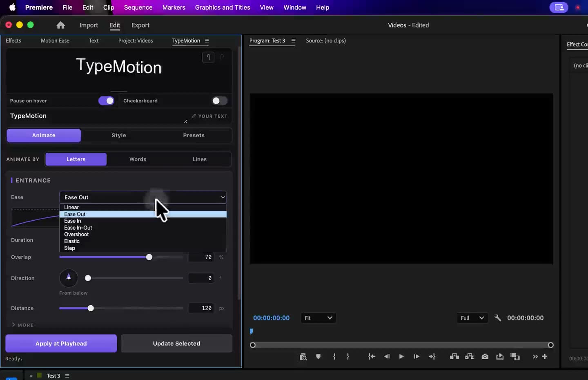The width and height of the screenshot is (588, 380).
Task: Click the Mark In bracket icon
Action: click(x=334, y=357)
